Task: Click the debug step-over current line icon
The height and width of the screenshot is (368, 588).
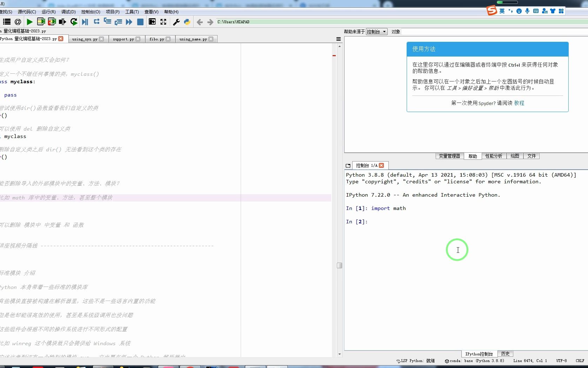Action: [x=96, y=22]
